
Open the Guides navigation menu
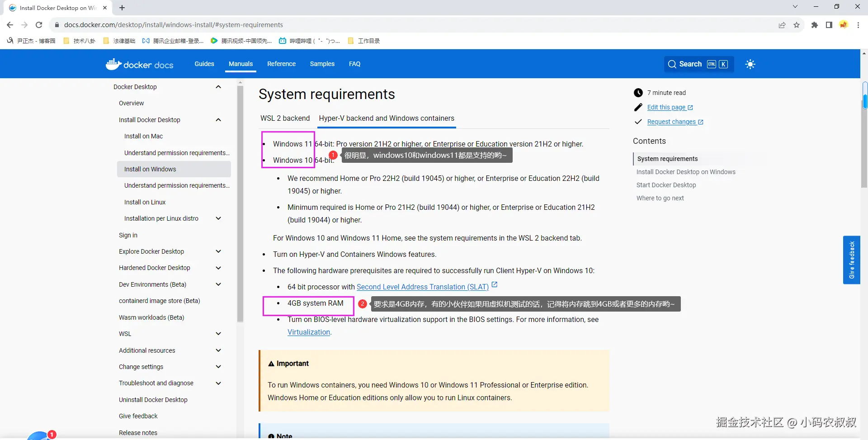click(204, 64)
